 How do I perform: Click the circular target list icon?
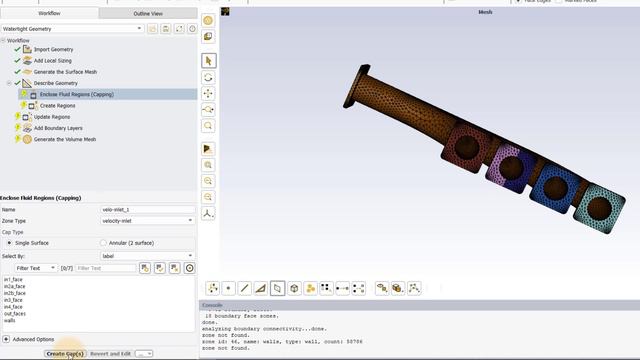point(189,268)
